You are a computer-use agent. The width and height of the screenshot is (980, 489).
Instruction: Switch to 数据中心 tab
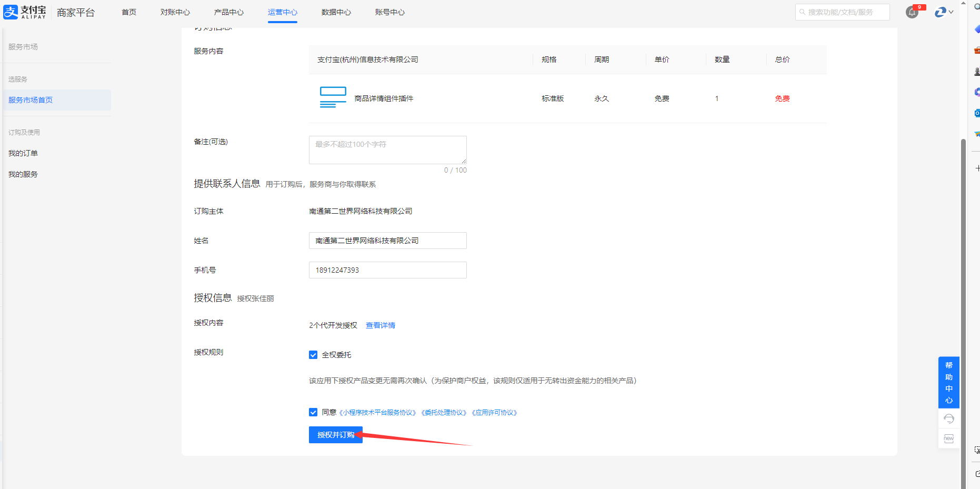pos(336,12)
